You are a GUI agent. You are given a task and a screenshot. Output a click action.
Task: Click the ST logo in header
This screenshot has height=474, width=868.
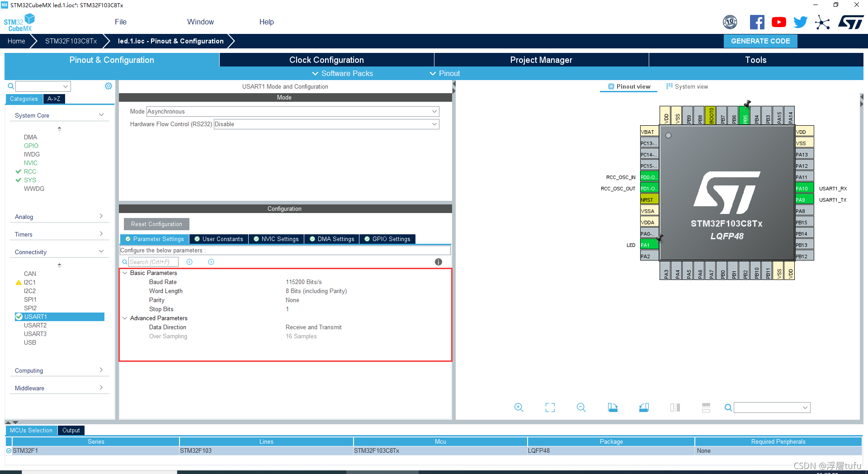tap(851, 22)
